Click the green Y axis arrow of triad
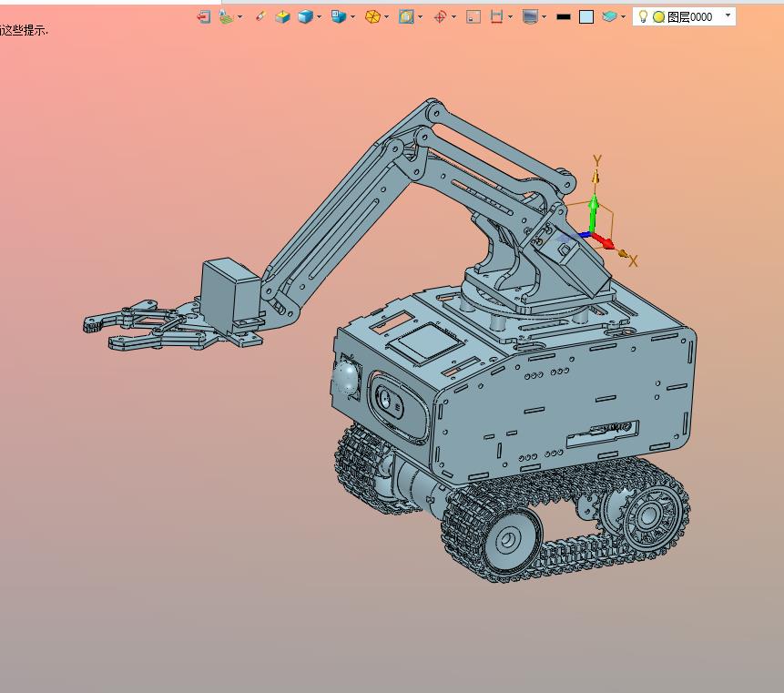 [x=594, y=212]
